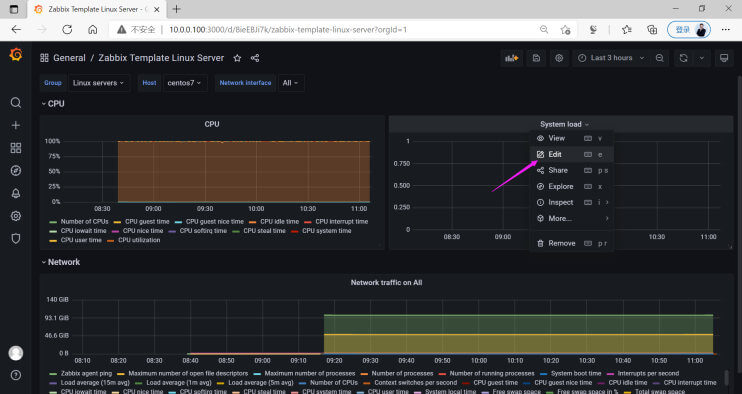Open the Server Admin shield icon
Viewport: 742px width, 394px height.
pyautogui.click(x=16, y=239)
